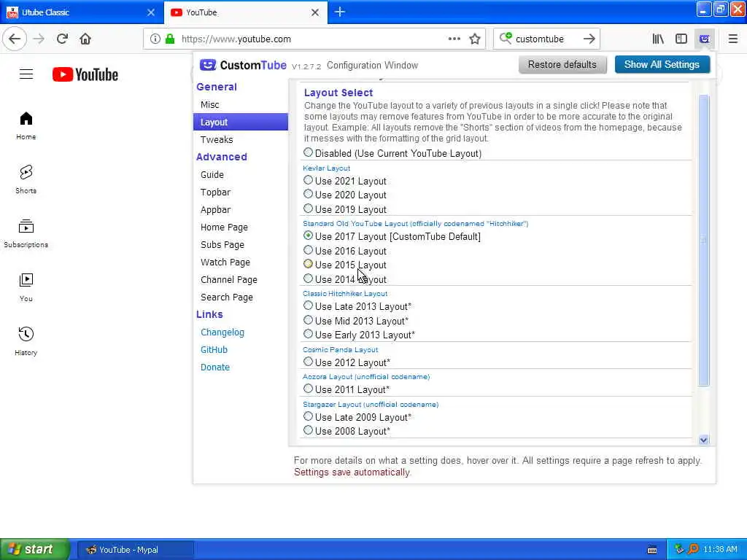Open a new tab with plus button
The width and height of the screenshot is (747, 560).
coord(340,12)
